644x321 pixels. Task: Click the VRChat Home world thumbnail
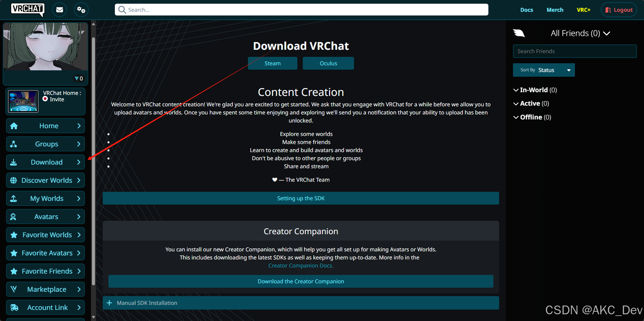pos(23,101)
